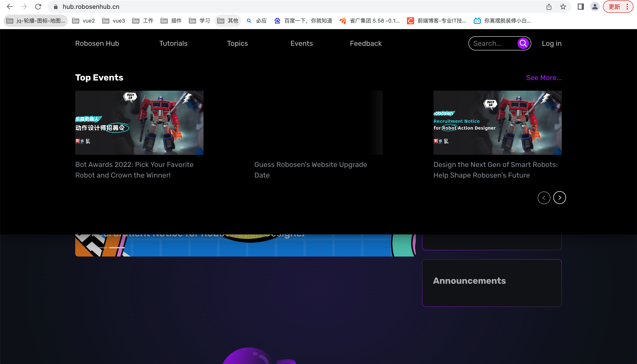This screenshot has height=364, width=637.
Task: Open the Recruitment Notice English event thumbnail
Action: (497, 123)
